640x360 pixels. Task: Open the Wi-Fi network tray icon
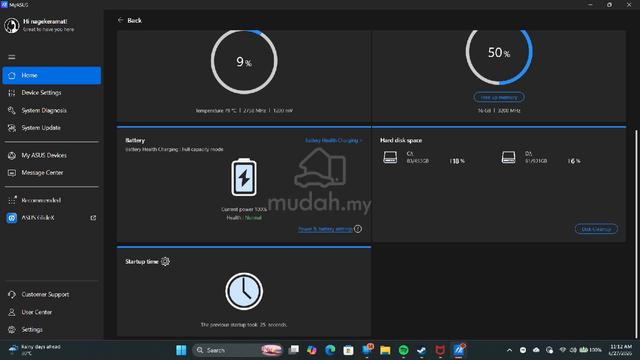[563, 350]
